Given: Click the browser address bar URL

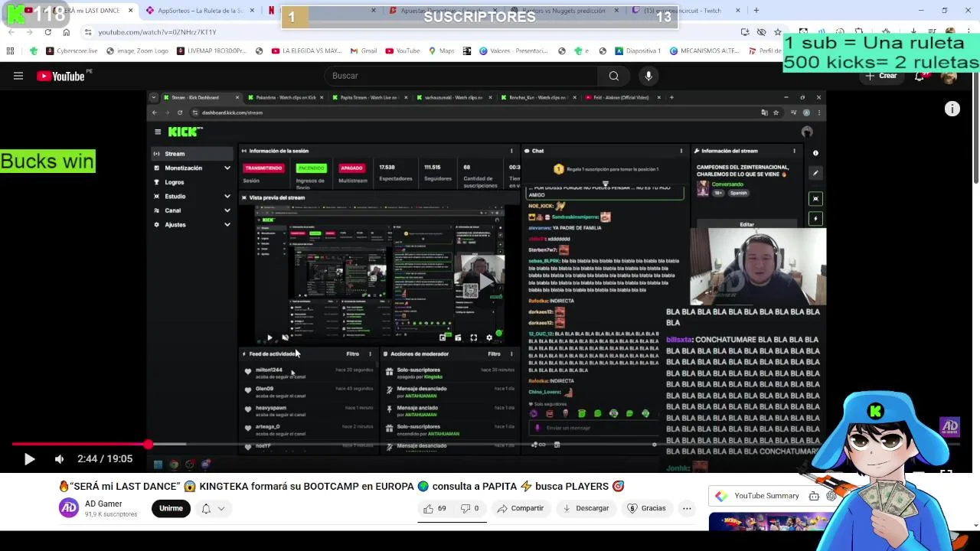Looking at the screenshot, I should [157, 32].
